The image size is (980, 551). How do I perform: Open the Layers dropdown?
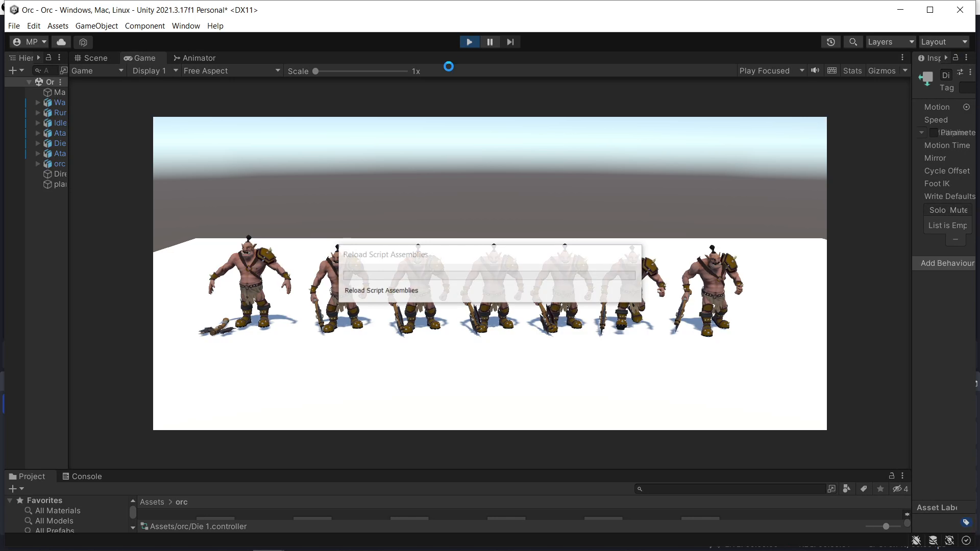(891, 42)
